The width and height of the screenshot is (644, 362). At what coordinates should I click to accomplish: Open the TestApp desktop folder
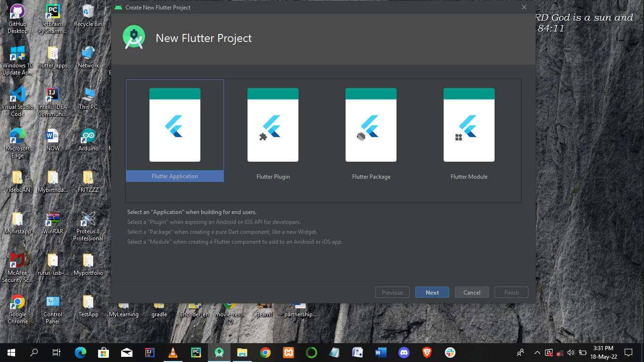pyautogui.click(x=88, y=306)
